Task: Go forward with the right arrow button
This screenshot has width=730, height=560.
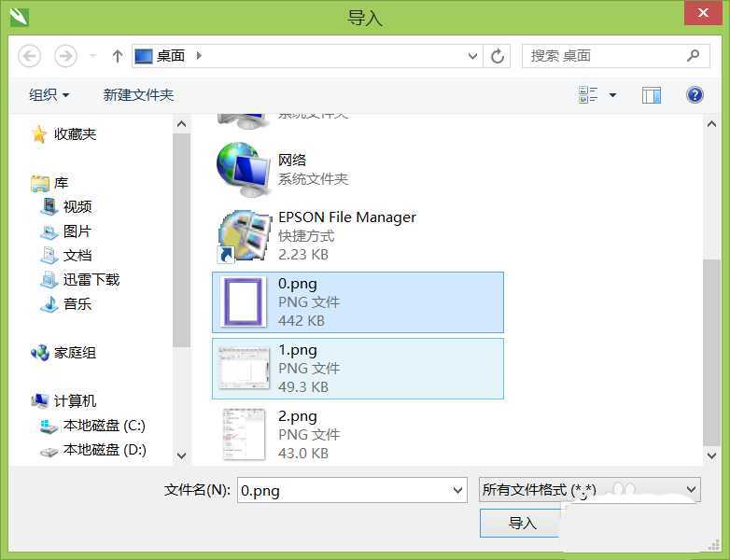Action: click(x=65, y=56)
